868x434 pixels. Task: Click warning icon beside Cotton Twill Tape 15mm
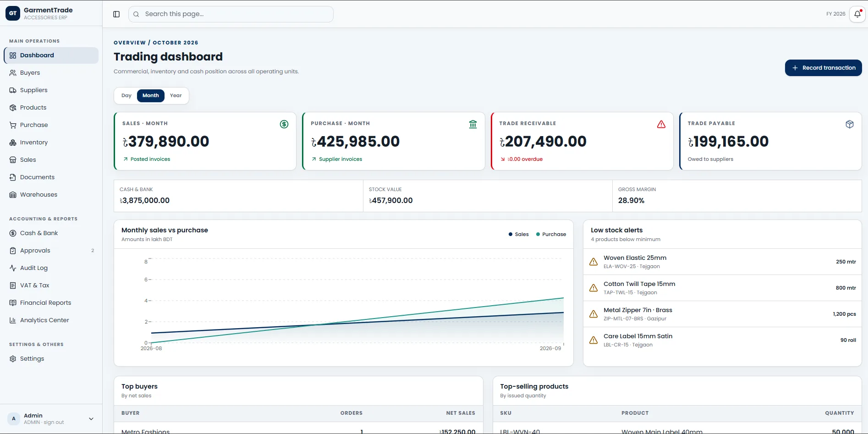(x=593, y=288)
